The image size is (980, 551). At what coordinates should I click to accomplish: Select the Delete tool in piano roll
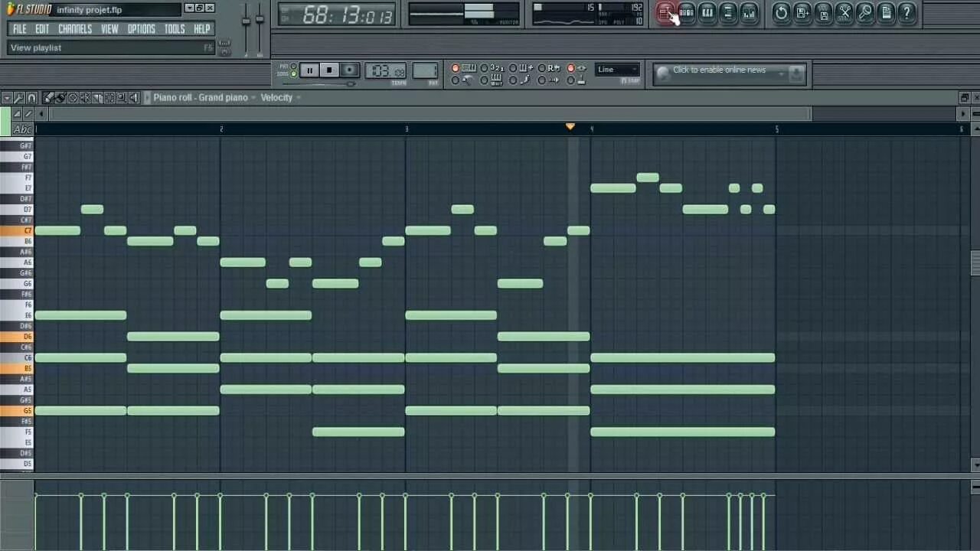click(73, 97)
